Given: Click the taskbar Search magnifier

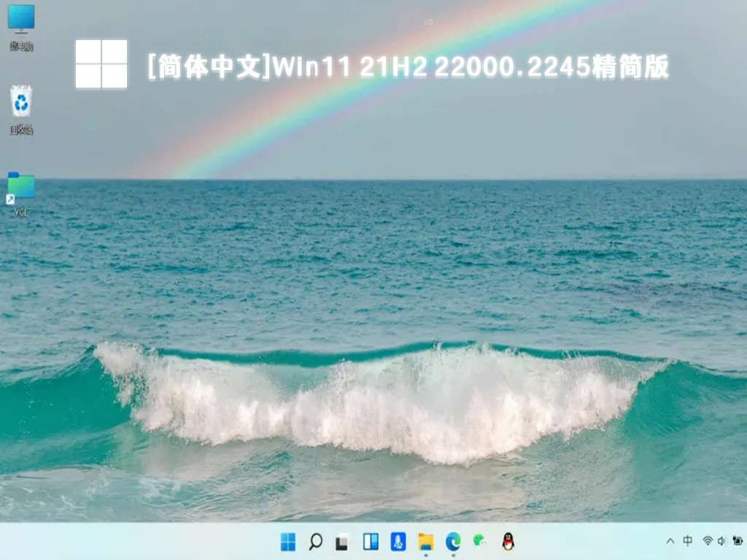Looking at the screenshot, I should (315, 542).
